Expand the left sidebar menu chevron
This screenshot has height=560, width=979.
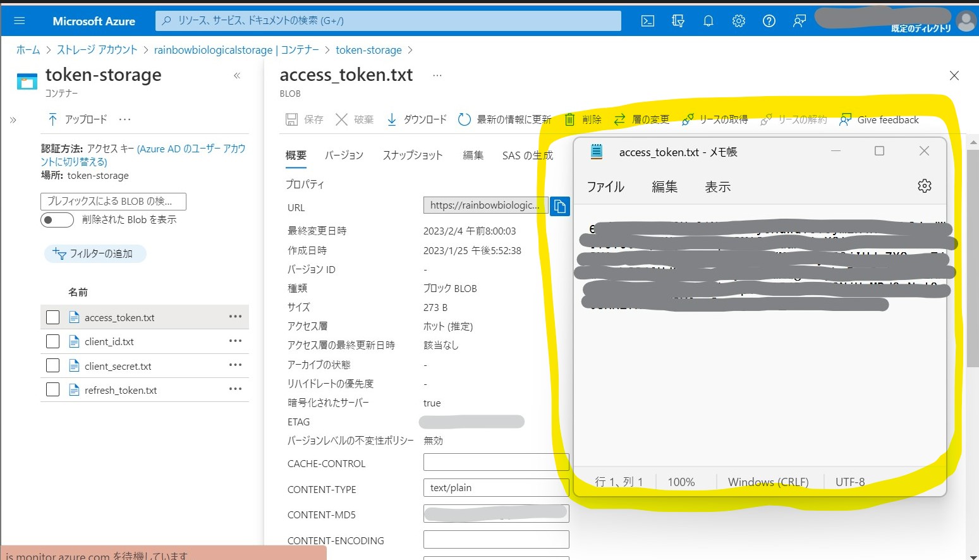pyautogui.click(x=13, y=119)
